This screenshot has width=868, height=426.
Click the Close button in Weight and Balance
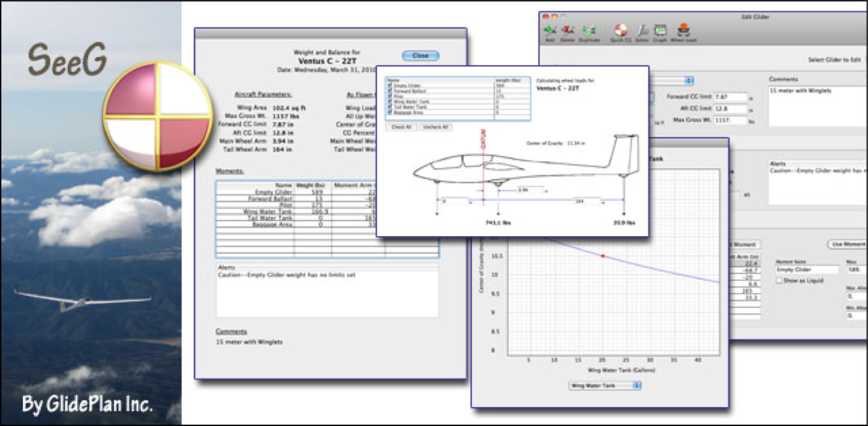tap(421, 55)
